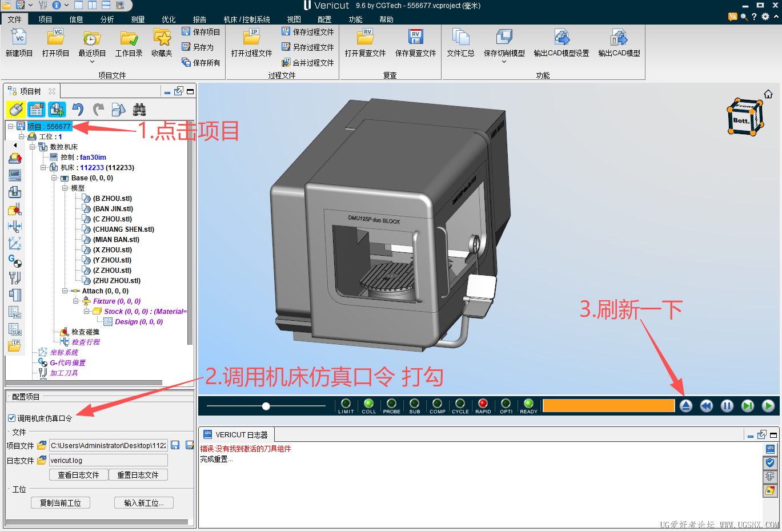Toggle the COMP indicator light

pyautogui.click(x=437, y=404)
